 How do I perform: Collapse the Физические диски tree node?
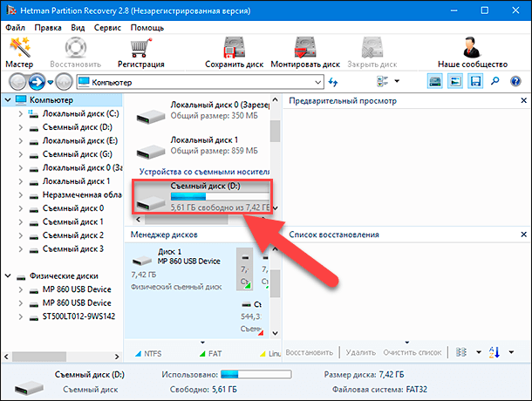(x=8, y=275)
